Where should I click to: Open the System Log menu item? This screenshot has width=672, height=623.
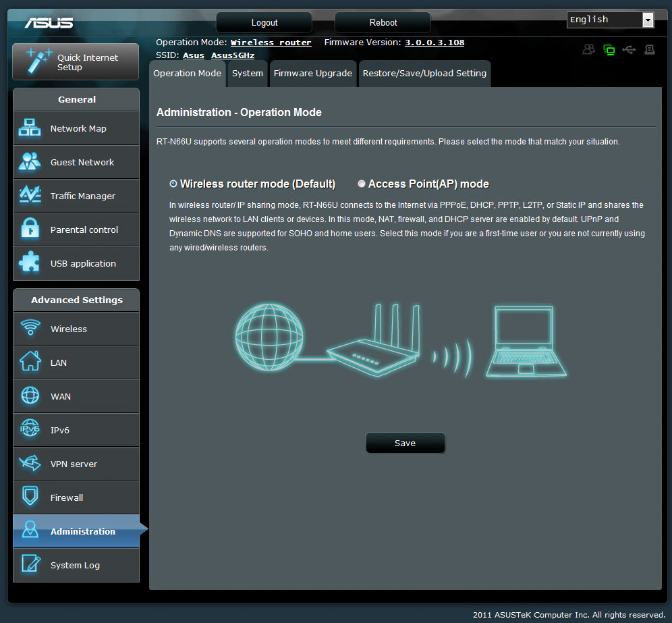[76, 565]
